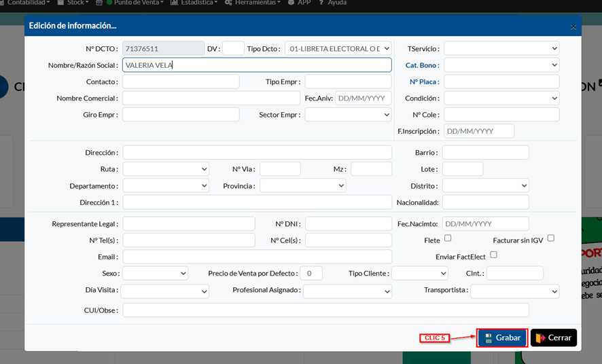This screenshot has height=364, width=602.
Task: Toggle the Enviar FactElect checkbox
Action: point(494,255)
